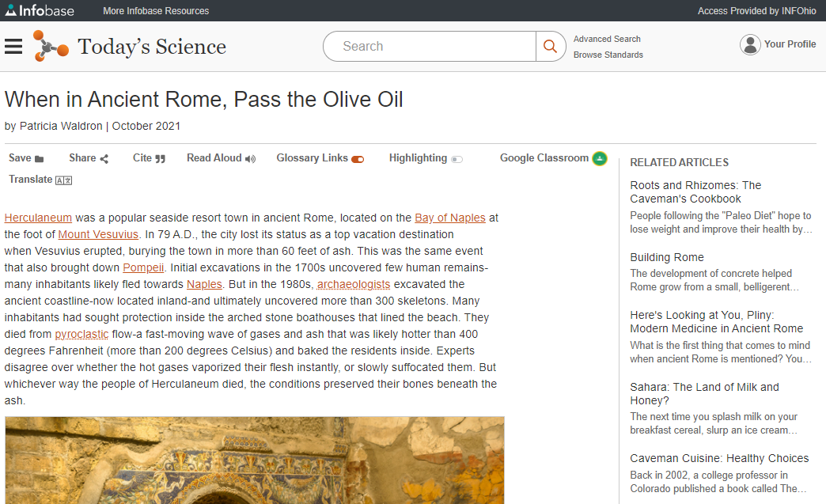Click the byline 'by Patricia Waldron | October 2021'
Image resolution: width=826 pixels, height=504 pixels.
[93, 127]
